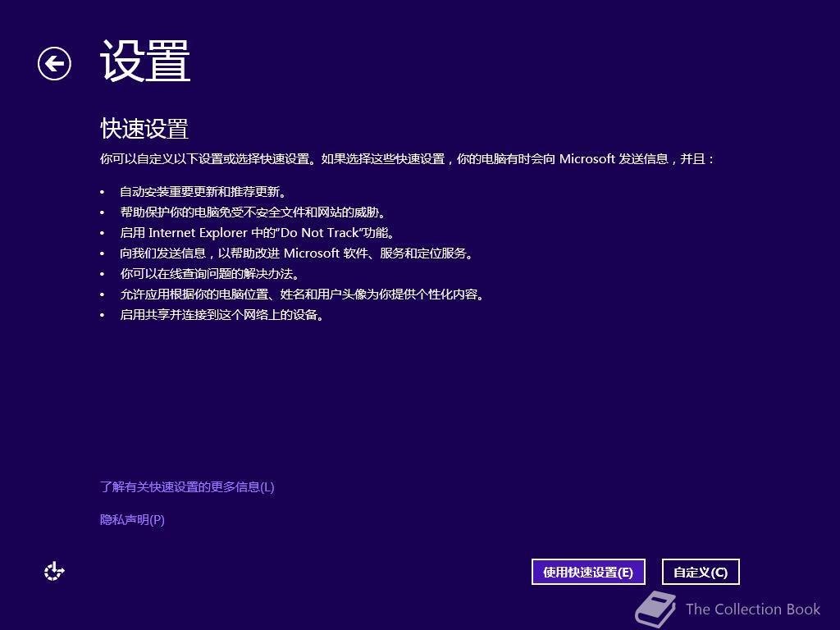Select the line 自动安装重要更新和推荐更新。

click(x=203, y=192)
